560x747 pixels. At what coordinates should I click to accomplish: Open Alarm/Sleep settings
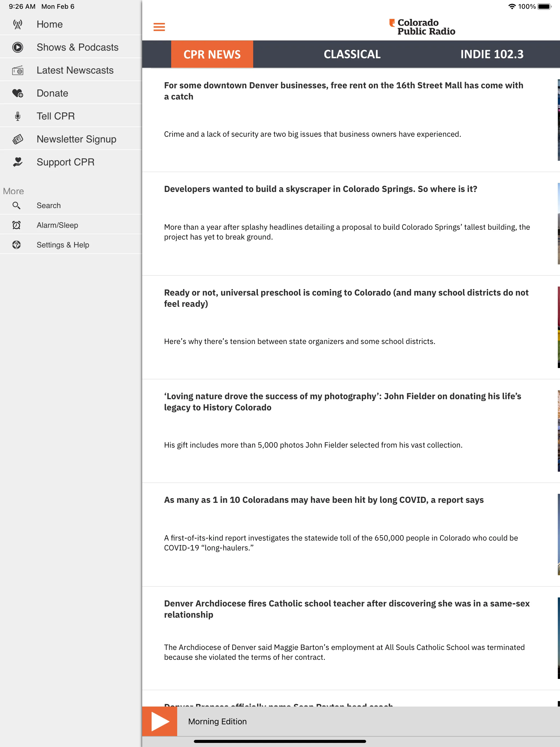(71, 225)
